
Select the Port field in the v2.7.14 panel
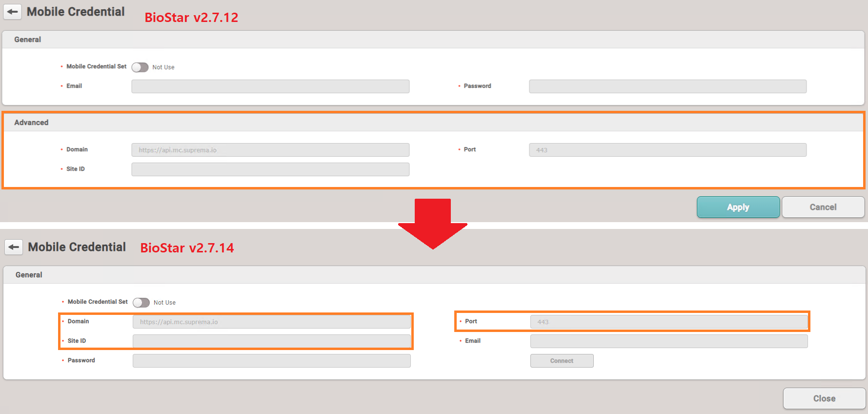[668, 322]
